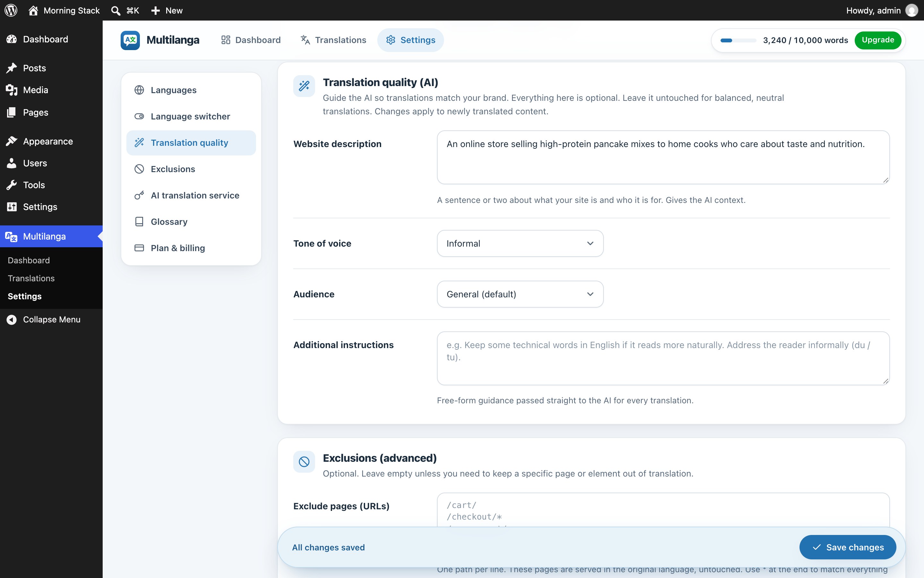Click the Exclude pages URLs field
Viewport: 924px width, 578px height.
click(x=663, y=510)
